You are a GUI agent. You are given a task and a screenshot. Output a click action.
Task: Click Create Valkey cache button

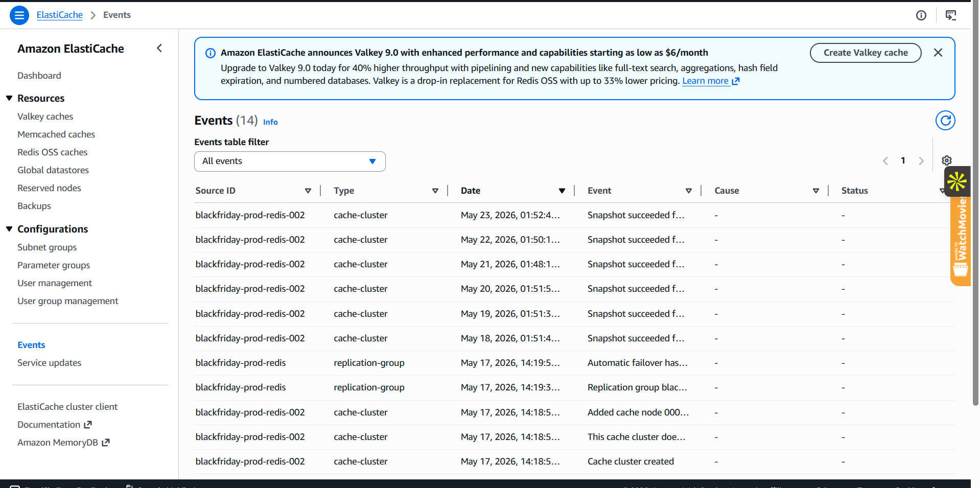click(x=866, y=53)
